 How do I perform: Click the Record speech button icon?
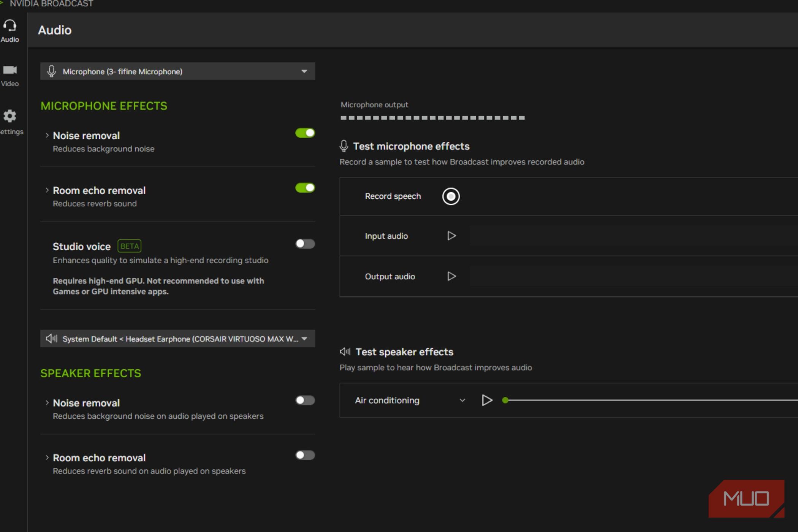[x=451, y=196]
